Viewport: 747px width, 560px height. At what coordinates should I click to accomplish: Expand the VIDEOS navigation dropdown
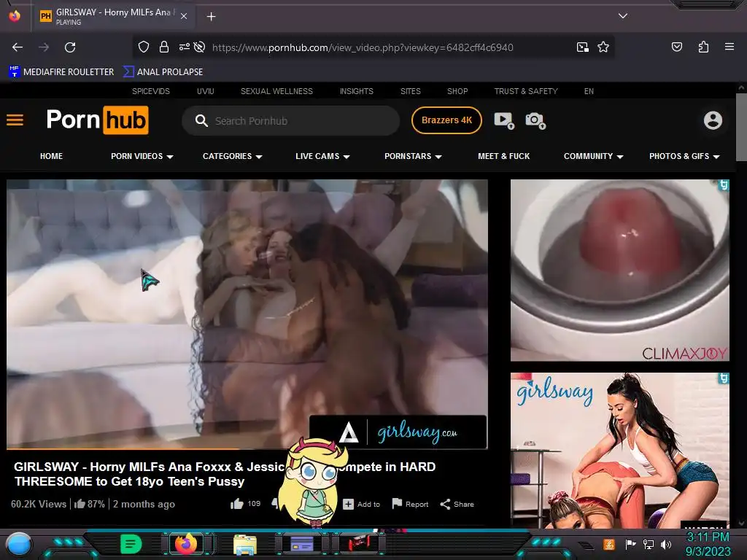[142, 156]
